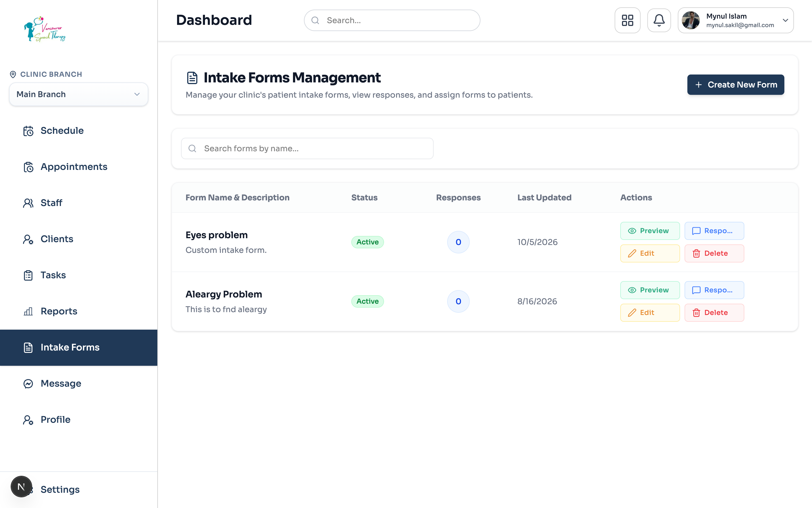Go to Schedule in the sidebar

(x=78, y=131)
